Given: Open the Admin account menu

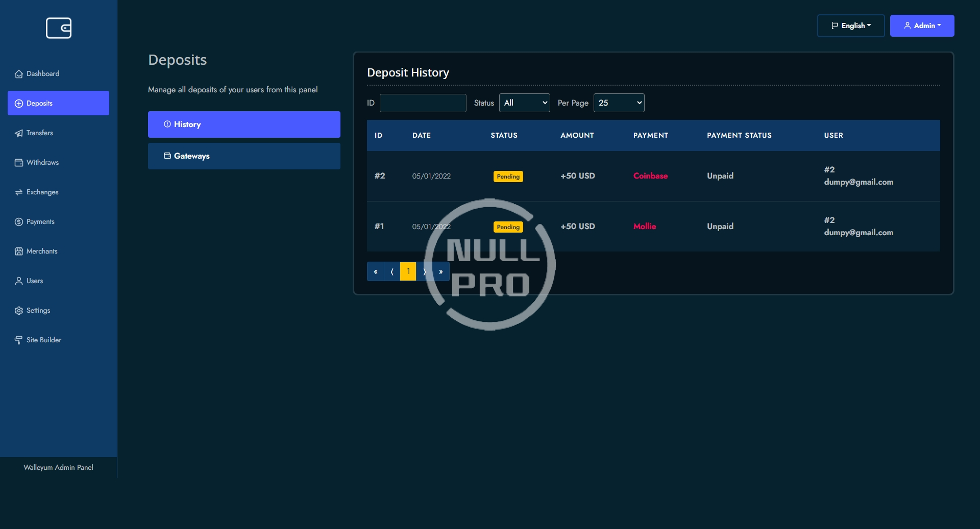Looking at the screenshot, I should [922, 26].
